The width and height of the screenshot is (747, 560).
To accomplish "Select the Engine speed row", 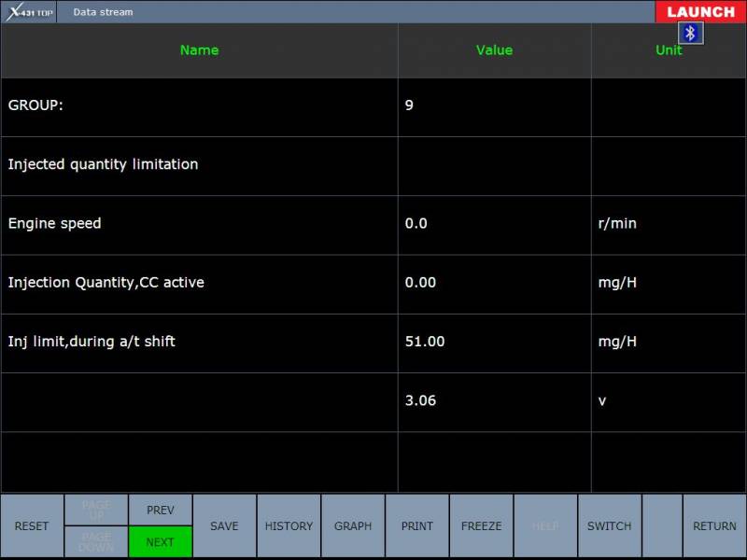I will (x=199, y=224).
